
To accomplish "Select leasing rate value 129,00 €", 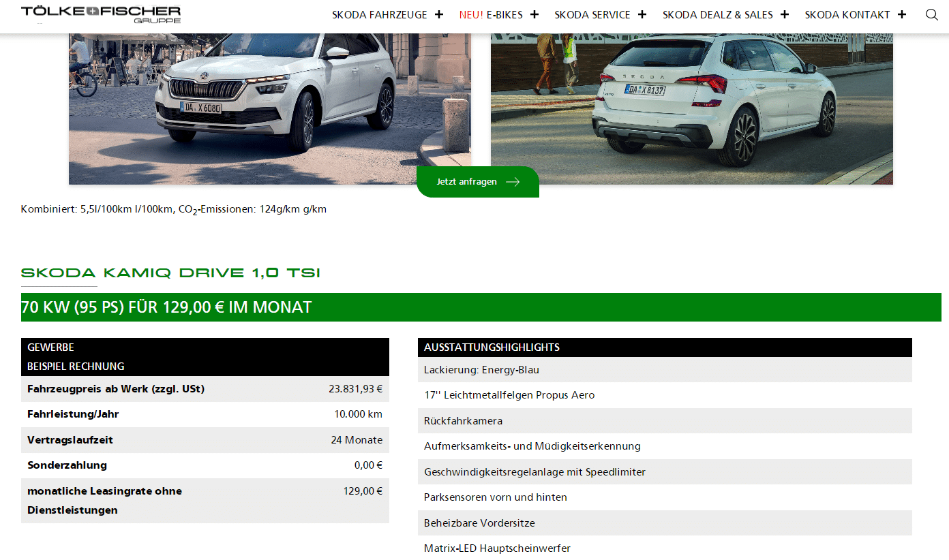I will click(363, 491).
